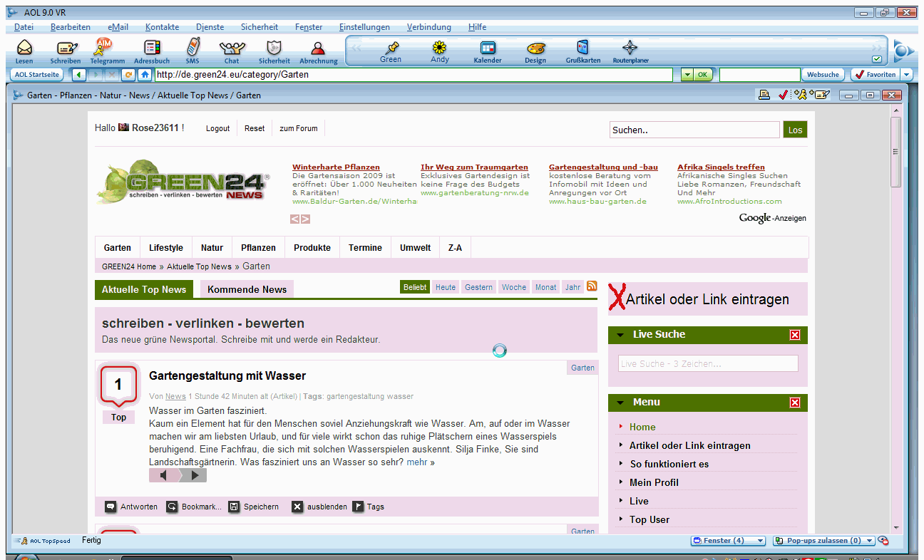The width and height of the screenshot is (924, 560).
Task: Toggle the green checkbox in favorites toolbar
Action: tap(877, 59)
